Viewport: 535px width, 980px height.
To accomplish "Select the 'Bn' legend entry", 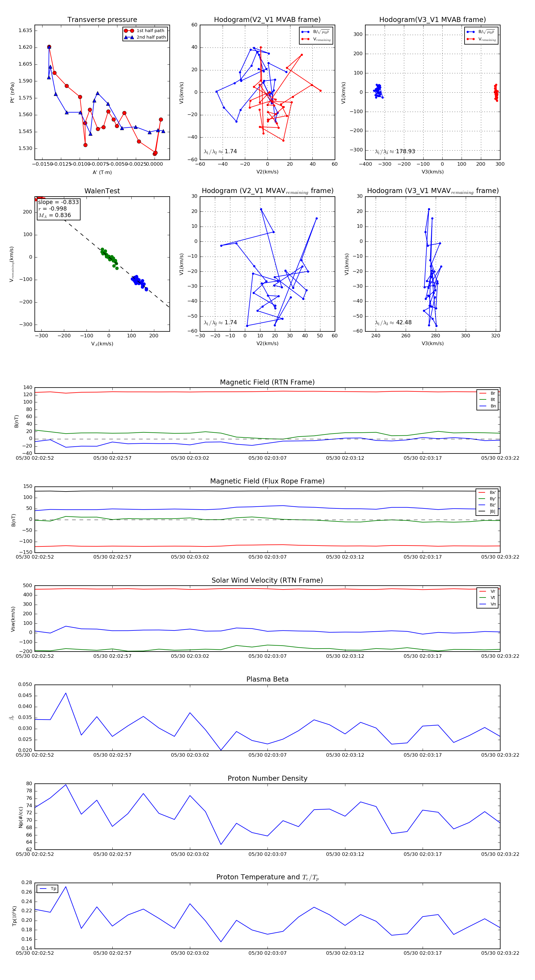I will [488, 406].
